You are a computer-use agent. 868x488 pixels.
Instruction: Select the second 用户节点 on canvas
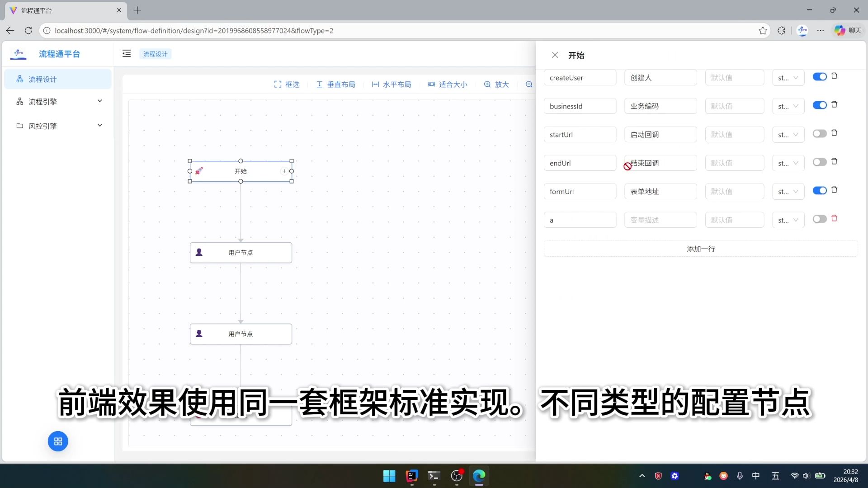click(x=241, y=334)
